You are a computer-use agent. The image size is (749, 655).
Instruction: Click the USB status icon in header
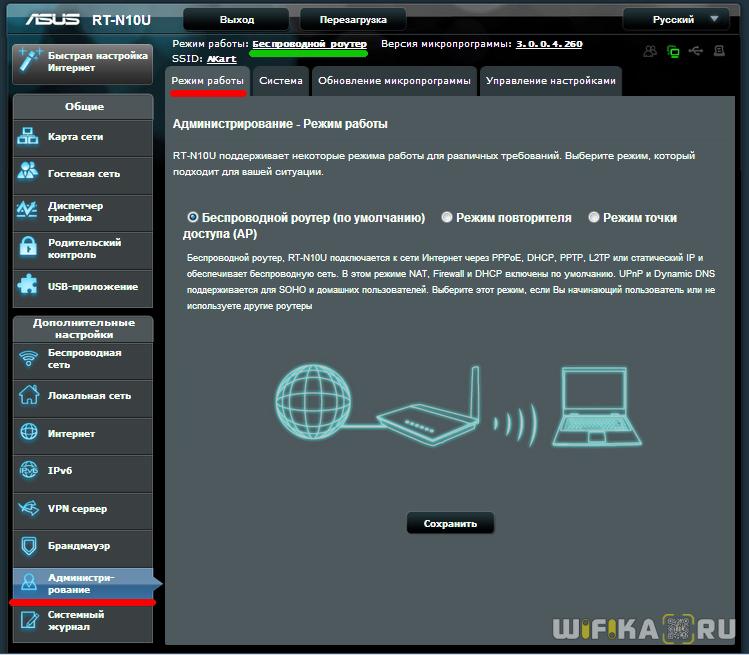pos(696,51)
